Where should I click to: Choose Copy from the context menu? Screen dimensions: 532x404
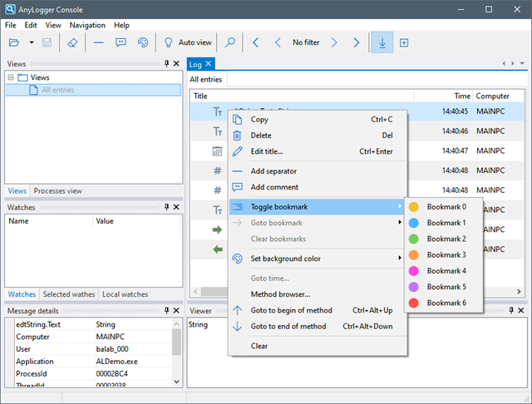259,120
